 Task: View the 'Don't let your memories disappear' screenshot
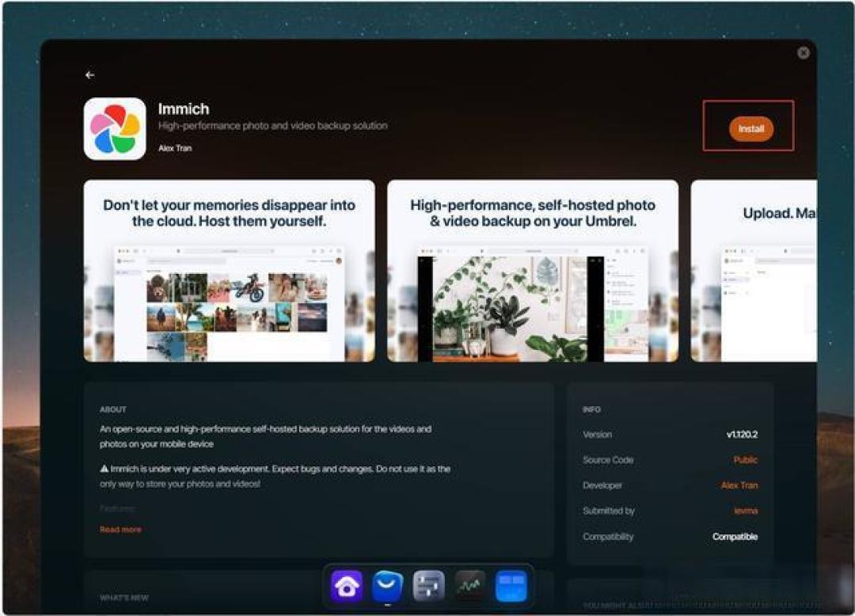point(230,271)
